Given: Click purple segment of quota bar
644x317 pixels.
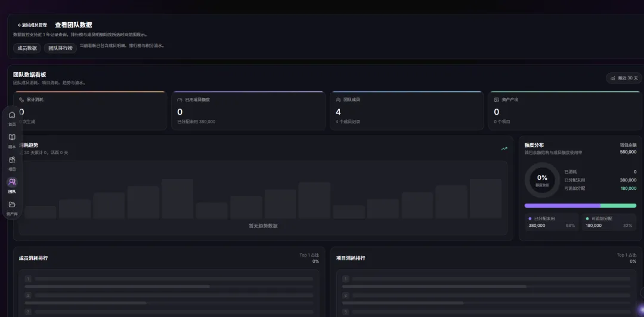Looking at the screenshot, I should (x=562, y=205).
